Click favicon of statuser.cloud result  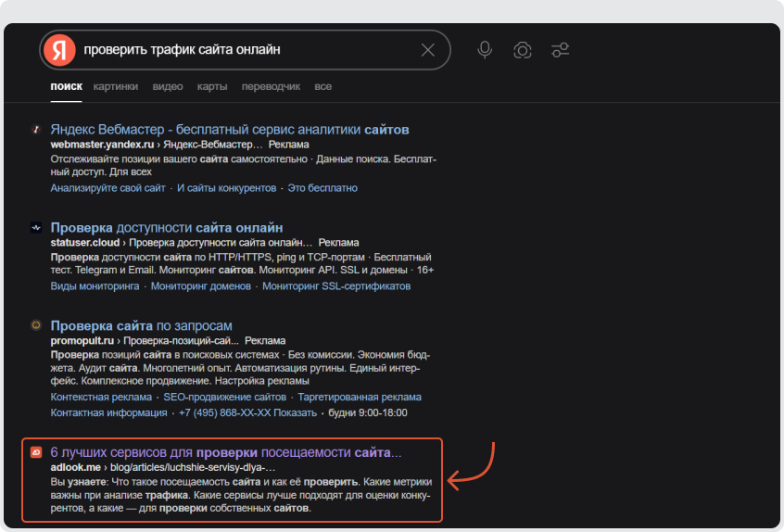coord(36,227)
